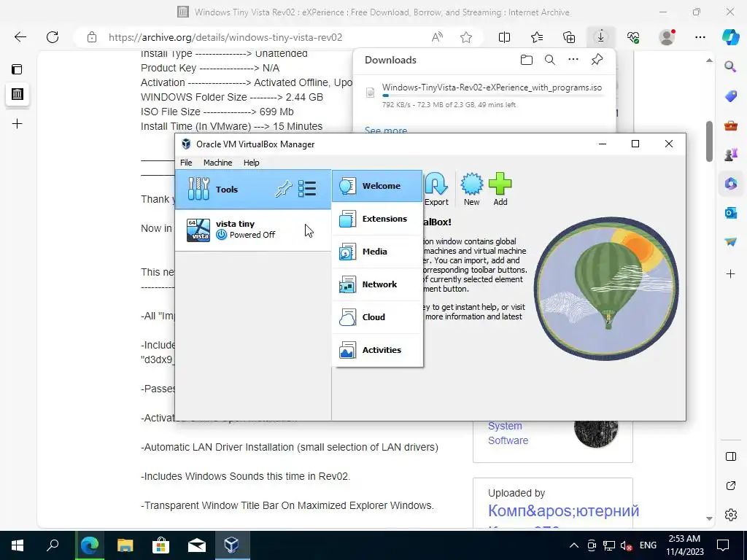Image resolution: width=747 pixels, height=560 pixels.
Task: Show hidden system tray icons
Action: 574,545
